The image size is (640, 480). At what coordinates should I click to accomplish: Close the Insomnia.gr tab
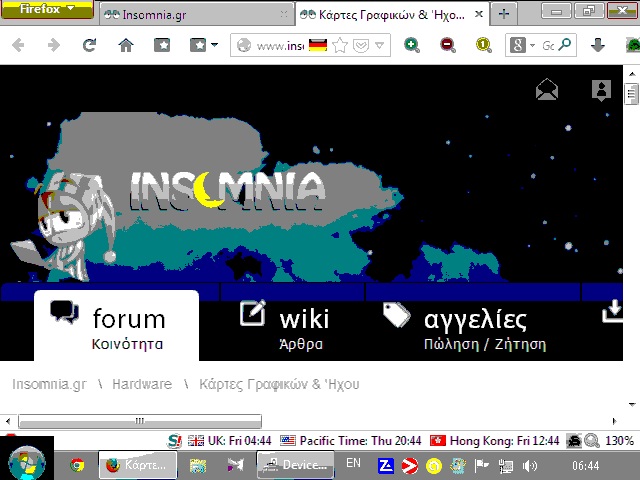point(284,14)
